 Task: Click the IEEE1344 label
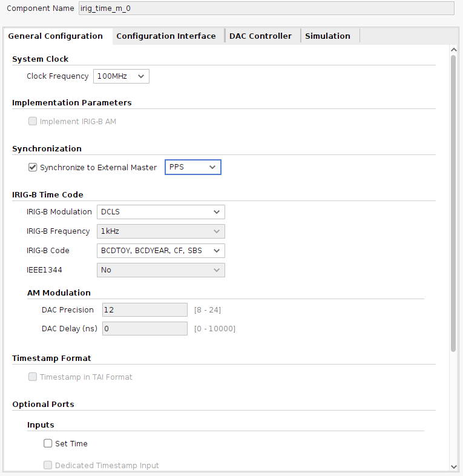[44, 270]
